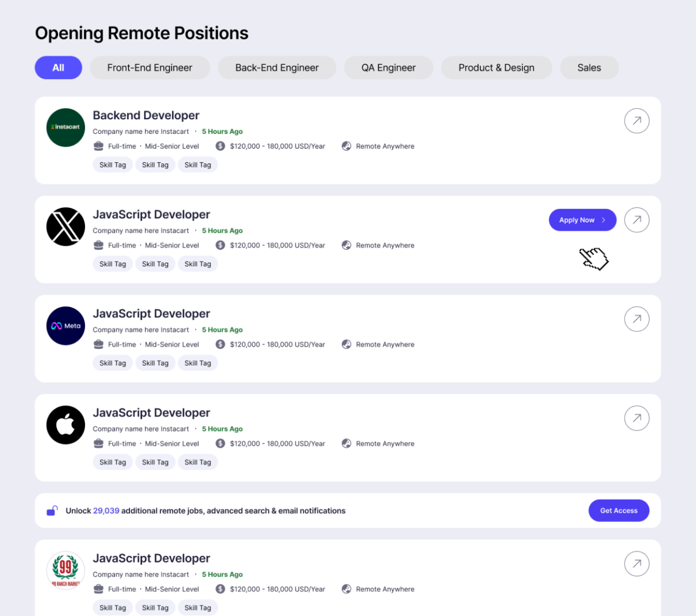Open the Backend Developer job arrow icon
The image size is (696, 616).
click(637, 121)
